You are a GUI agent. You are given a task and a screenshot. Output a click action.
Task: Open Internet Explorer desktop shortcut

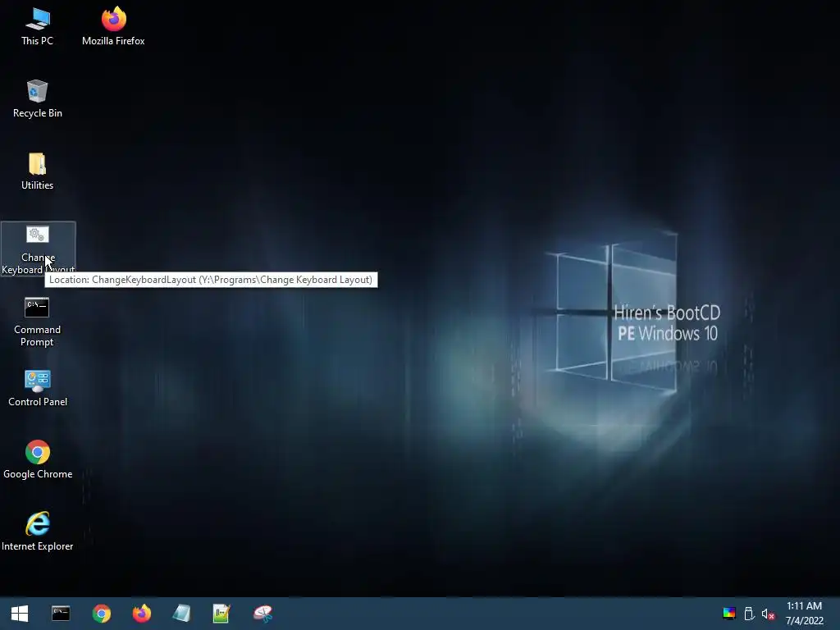[x=38, y=532]
